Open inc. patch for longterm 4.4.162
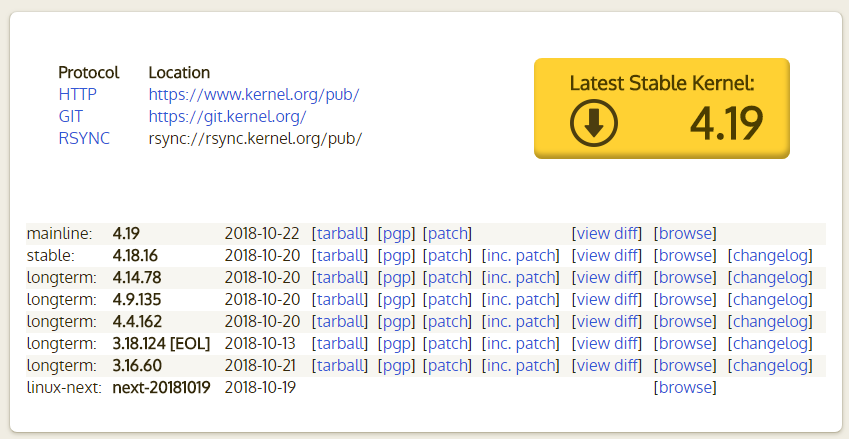This screenshot has width=849, height=439. (x=520, y=322)
